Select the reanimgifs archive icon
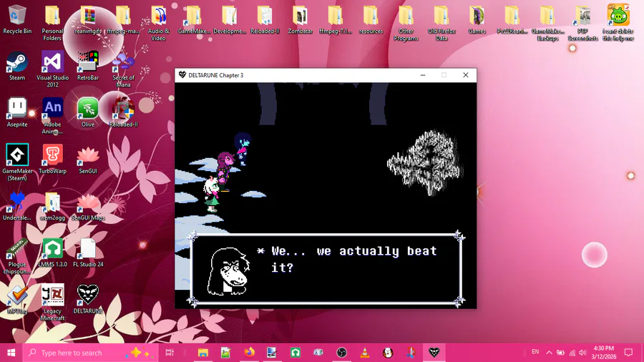Viewport: 644px width, 362px height. pyautogui.click(x=87, y=19)
